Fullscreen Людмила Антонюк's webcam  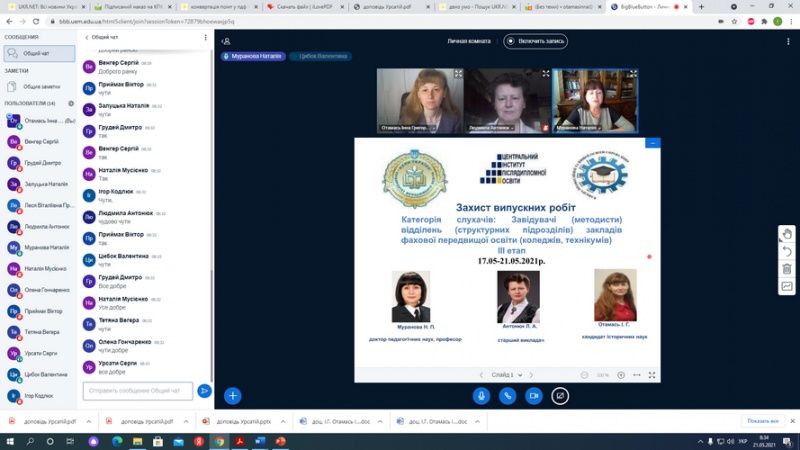point(545,74)
